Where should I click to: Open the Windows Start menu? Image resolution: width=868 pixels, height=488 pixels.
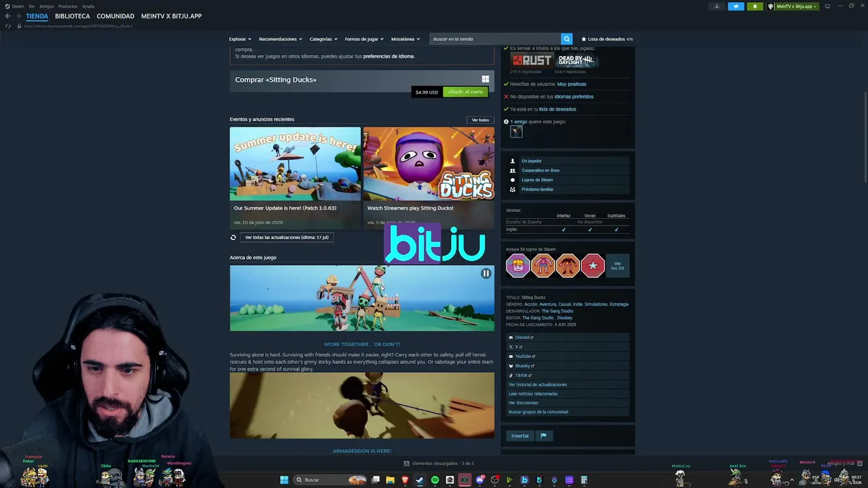coord(284,480)
